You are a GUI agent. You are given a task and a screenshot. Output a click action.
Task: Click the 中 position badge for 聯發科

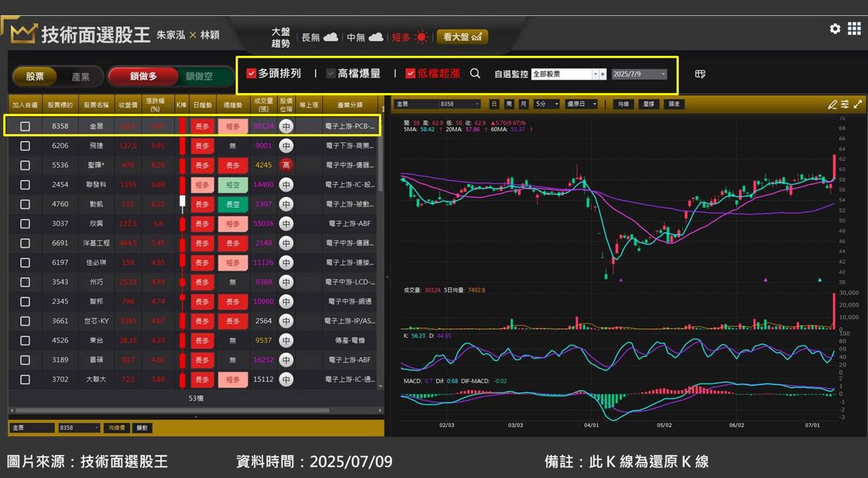click(x=286, y=185)
